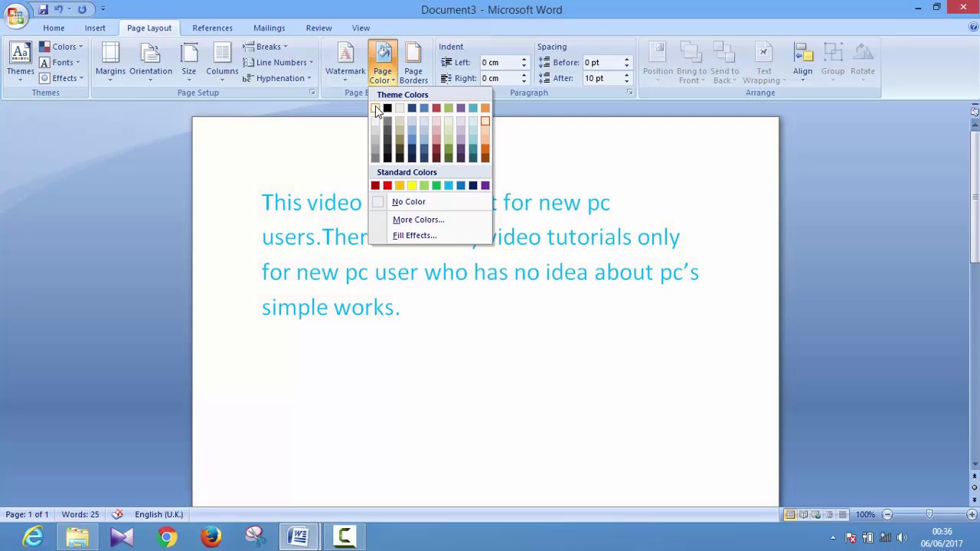
Task: Switch to Outline view
Action: click(x=829, y=515)
